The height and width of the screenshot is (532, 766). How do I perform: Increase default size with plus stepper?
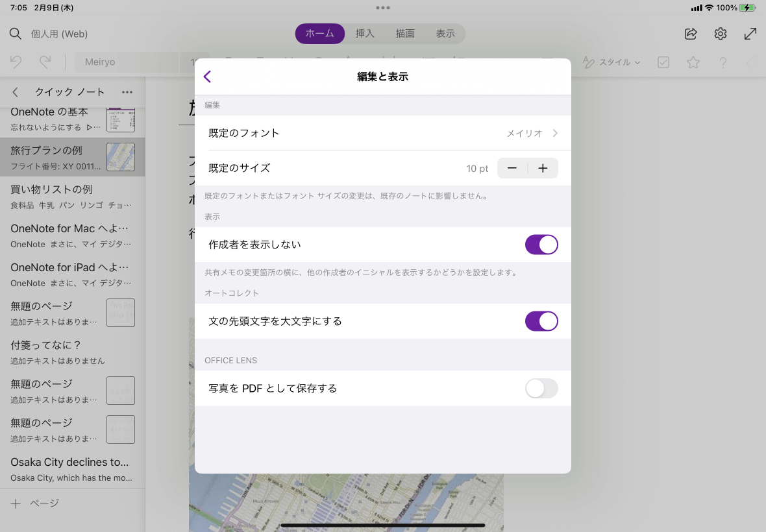pyautogui.click(x=543, y=169)
